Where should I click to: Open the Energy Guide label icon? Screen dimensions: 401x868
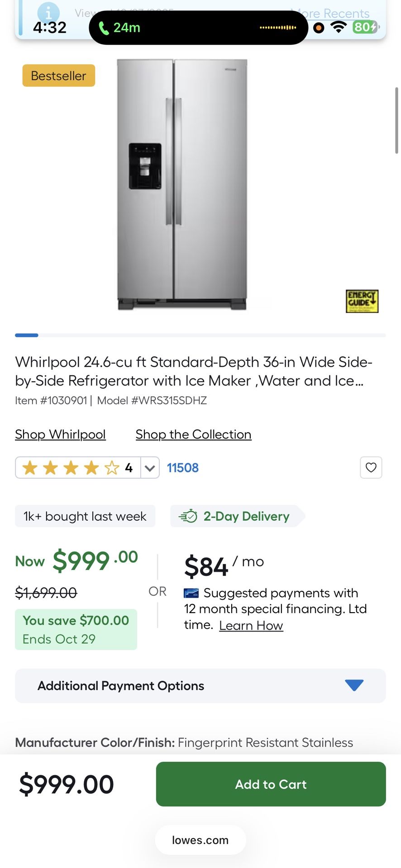(362, 301)
